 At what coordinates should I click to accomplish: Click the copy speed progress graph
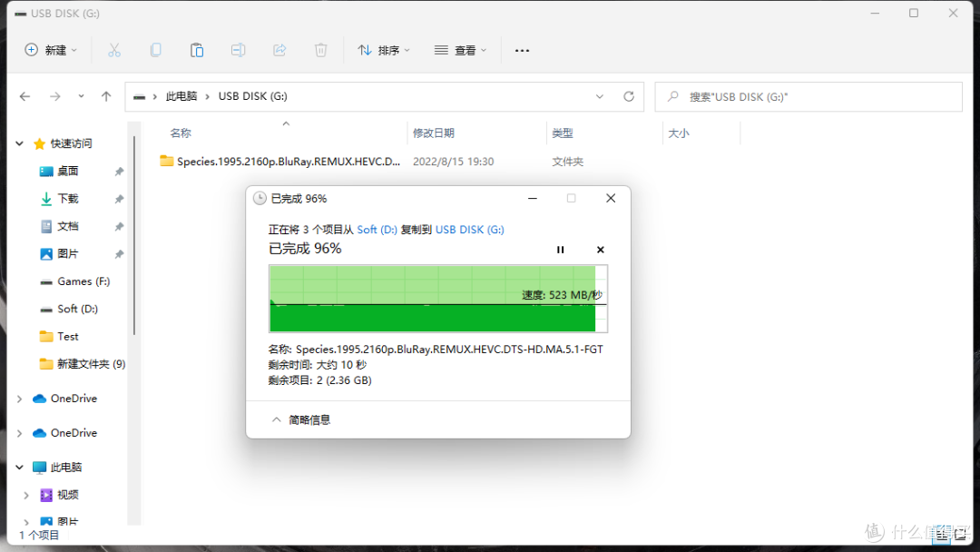438,299
